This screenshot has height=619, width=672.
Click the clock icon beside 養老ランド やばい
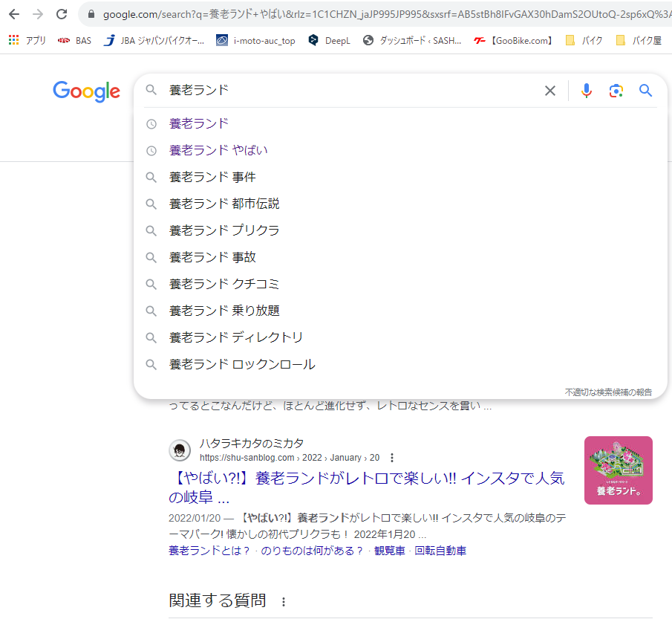pyautogui.click(x=151, y=151)
